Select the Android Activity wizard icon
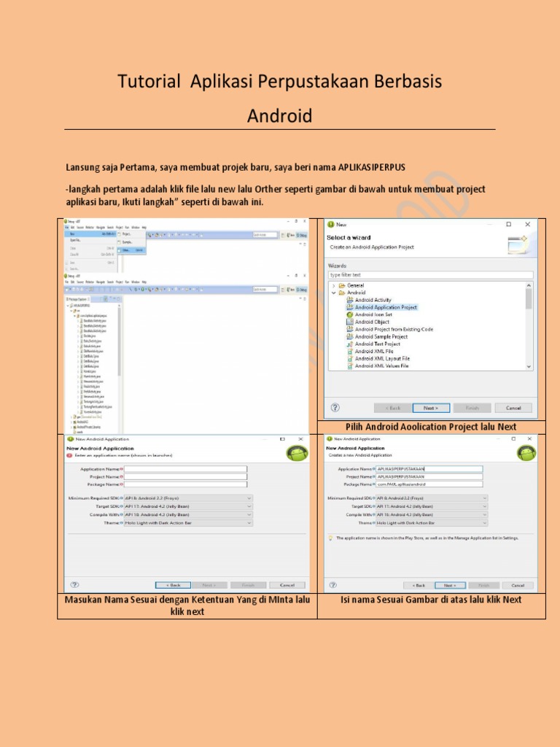 (349, 300)
